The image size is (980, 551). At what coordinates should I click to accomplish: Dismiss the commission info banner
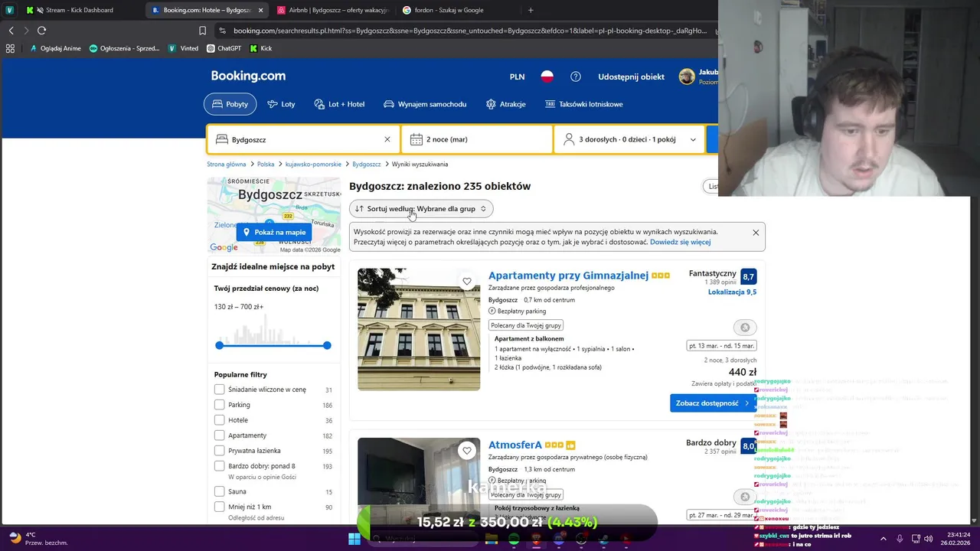(x=756, y=233)
